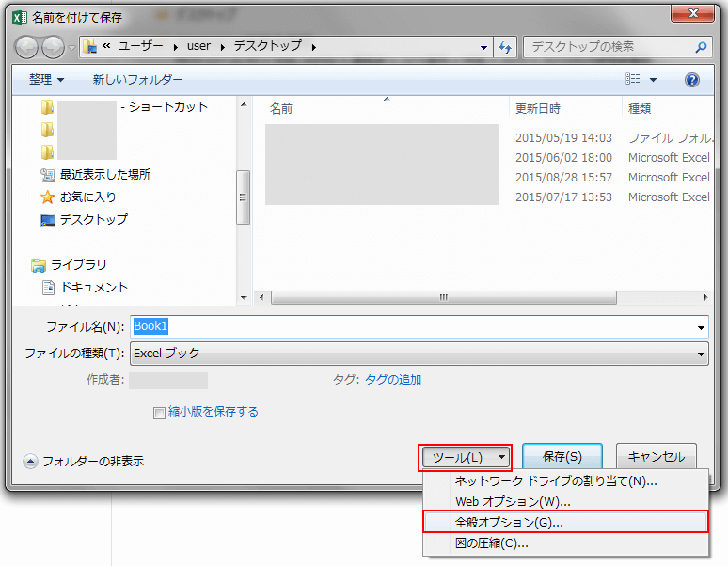Select ドキュメント under ライブラリ
The image size is (728, 566).
click(86, 288)
